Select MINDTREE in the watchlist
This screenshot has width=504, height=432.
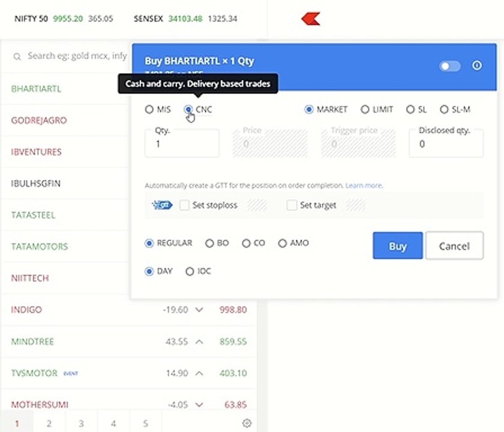32,341
